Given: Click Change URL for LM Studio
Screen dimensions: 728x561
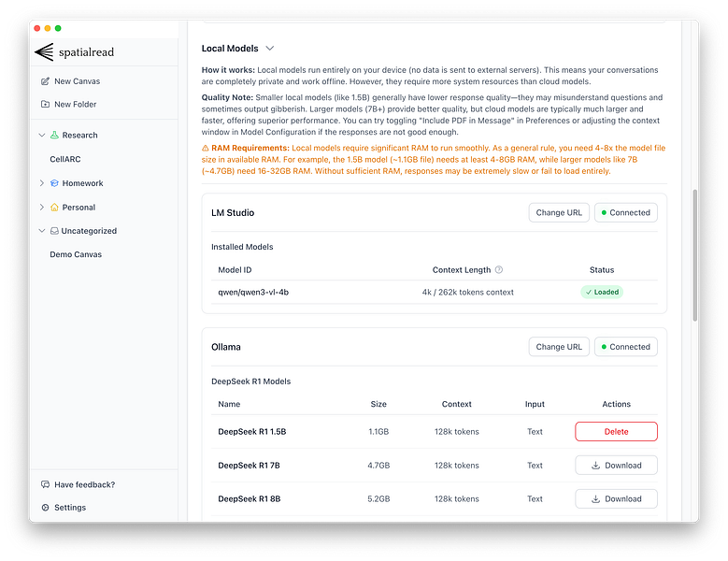Looking at the screenshot, I should (x=559, y=212).
